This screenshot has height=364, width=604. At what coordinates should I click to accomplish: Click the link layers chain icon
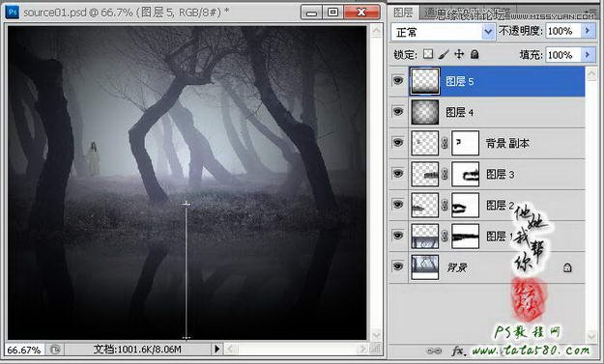point(434,350)
